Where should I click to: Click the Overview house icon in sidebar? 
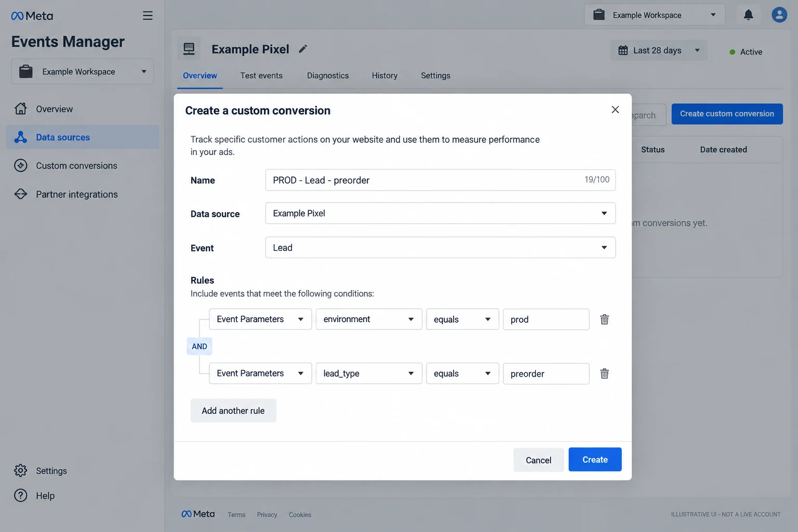tap(21, 109)
